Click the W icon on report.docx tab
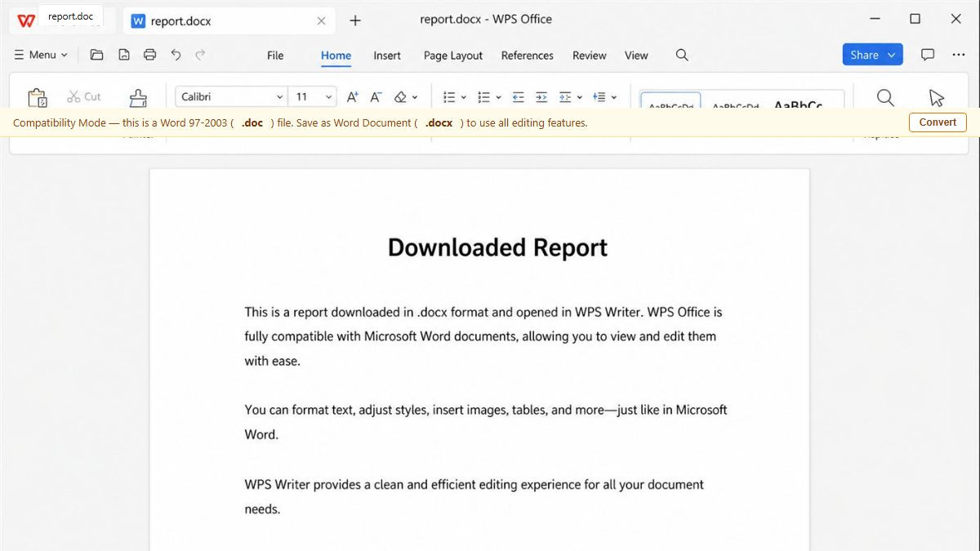This screenshot has width=980, height=551. pos(138,21)
